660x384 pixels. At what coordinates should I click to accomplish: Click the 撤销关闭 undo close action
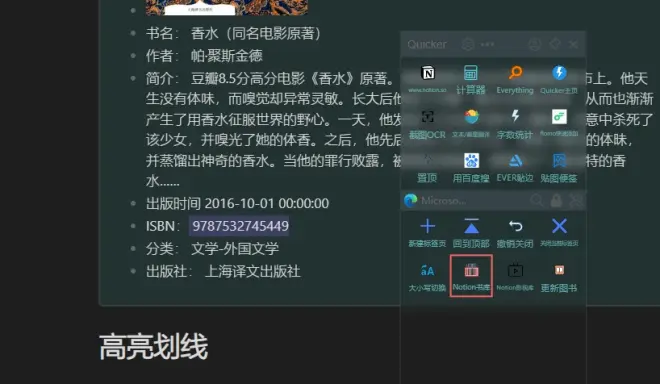point(515,233)
